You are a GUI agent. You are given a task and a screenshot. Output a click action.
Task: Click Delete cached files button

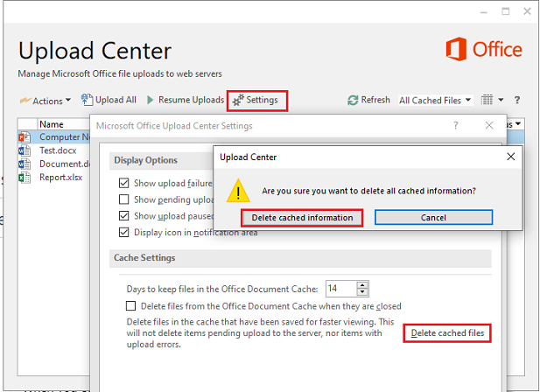(447, 333)
